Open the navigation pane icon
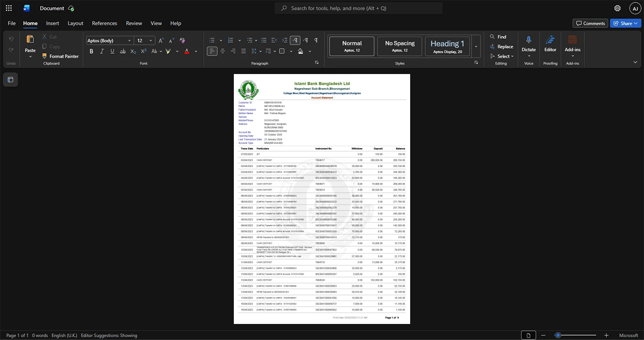 (x=10, y=80)
